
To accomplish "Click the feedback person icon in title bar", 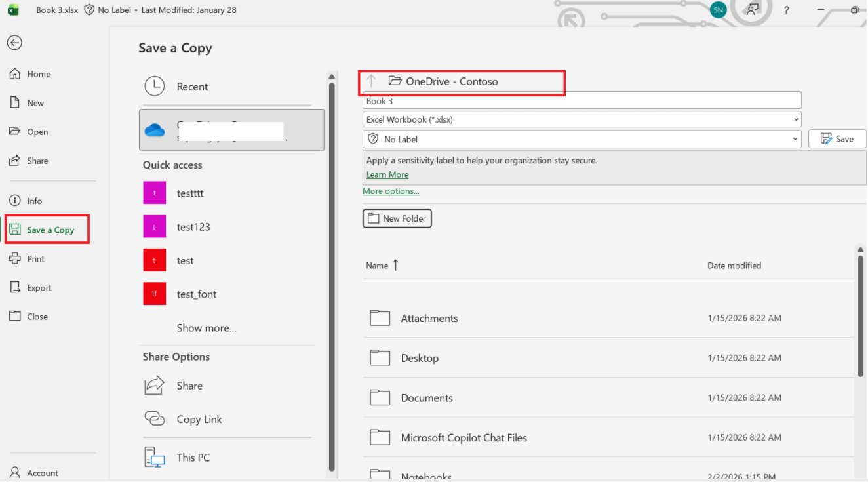I will 753,10.
